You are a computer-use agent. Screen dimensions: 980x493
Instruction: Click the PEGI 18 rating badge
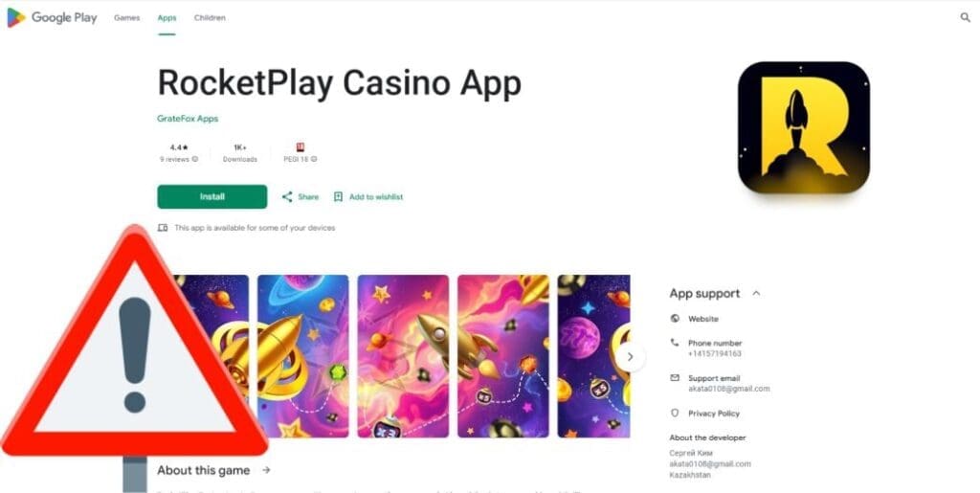pos(300,147)
